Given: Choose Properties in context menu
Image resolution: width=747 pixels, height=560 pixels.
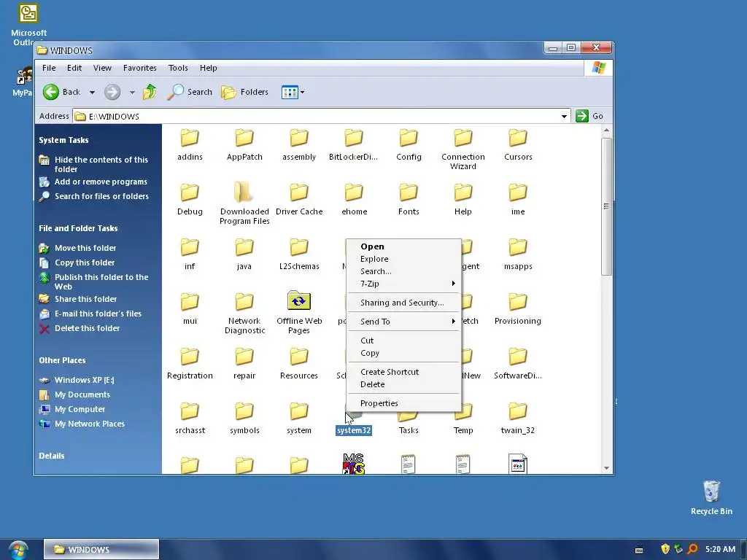Looking at the screenshot, I should [404, 403].
